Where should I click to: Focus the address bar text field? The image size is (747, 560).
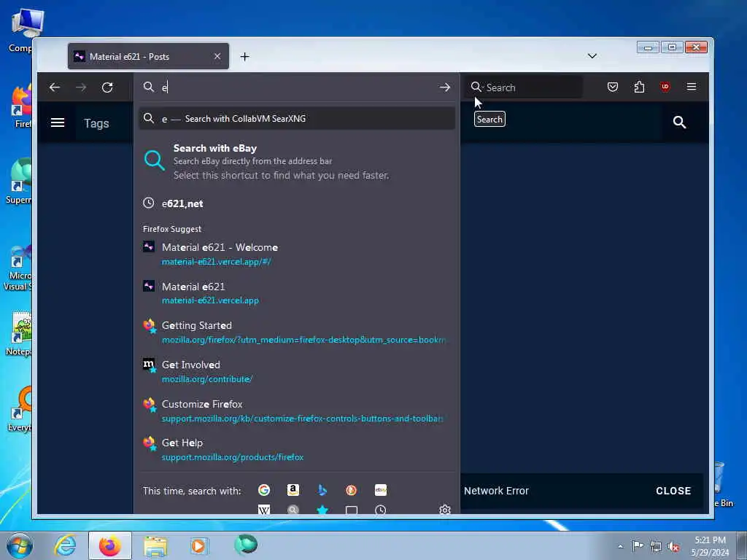pyautogui.click(x=298, y=87)
